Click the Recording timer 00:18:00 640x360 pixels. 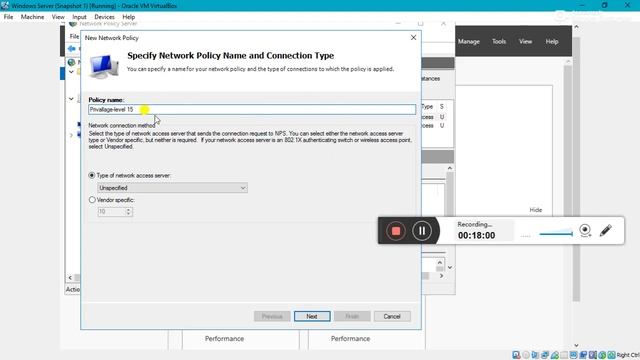pos(476,236)
